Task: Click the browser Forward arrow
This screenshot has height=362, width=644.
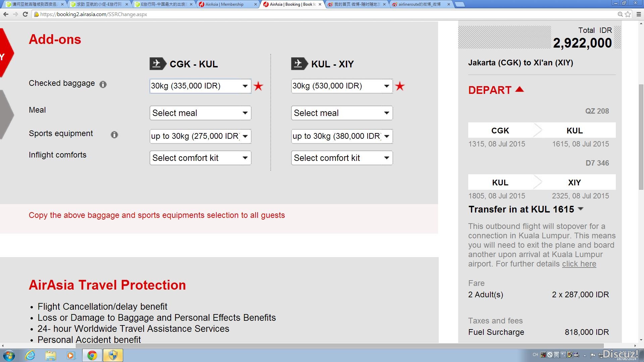Action: tap(15, 14)
